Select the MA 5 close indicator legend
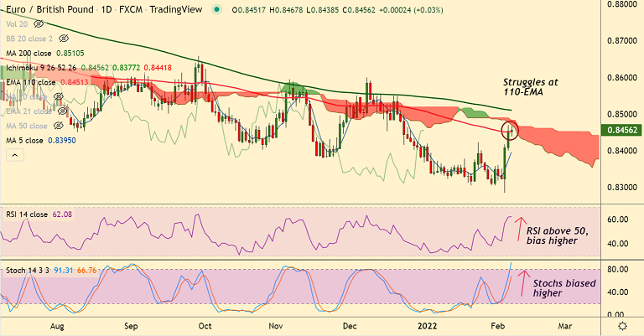This screenshot has height=336, width=644. (x=24, y=140)
